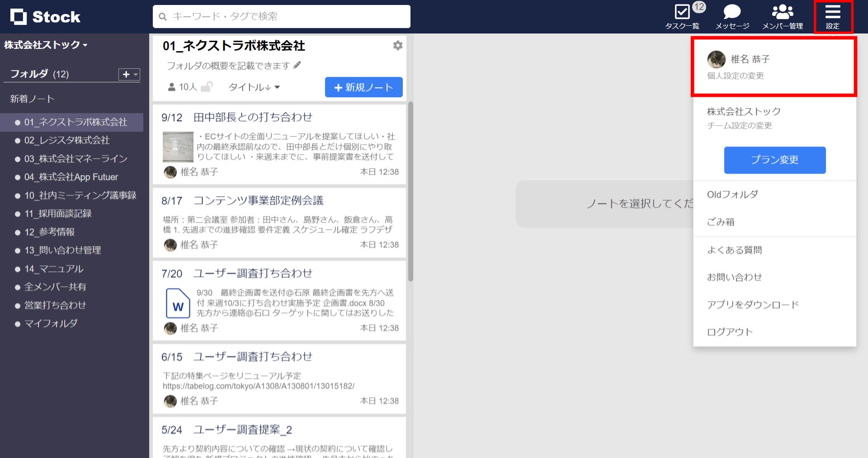Click フォルダの概要を記載できます description text
Viewport: 868px width, 458px height.
228,66
